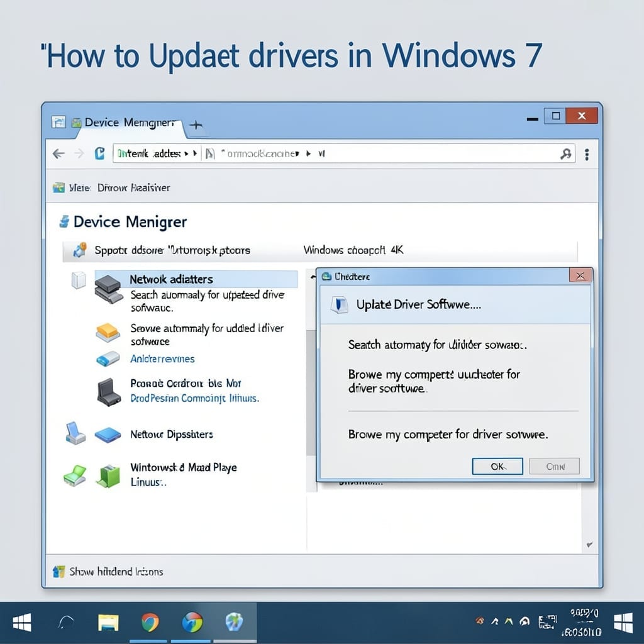Click Search auomaaly for utpateed drive text
Image resolution: width=644 pixels, height=644 pixels.
click(208, 301)
